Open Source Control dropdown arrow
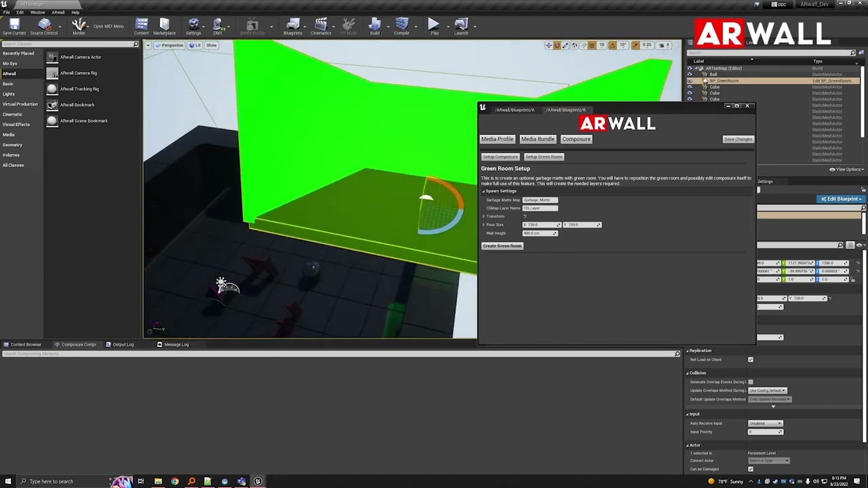868x488 pixels. tap(59, 26)
